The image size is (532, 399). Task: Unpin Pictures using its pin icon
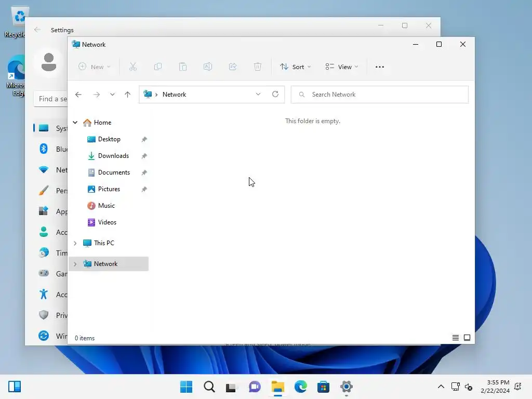click(x=144, y=189)
